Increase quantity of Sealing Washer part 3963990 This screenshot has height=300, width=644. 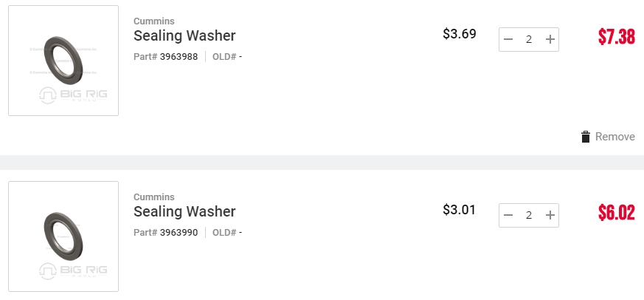550,215
